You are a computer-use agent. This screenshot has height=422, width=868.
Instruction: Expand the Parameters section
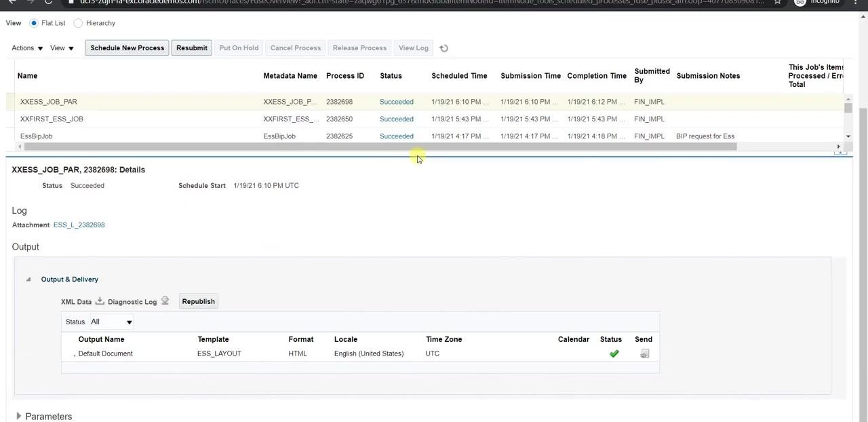(18, 417)
